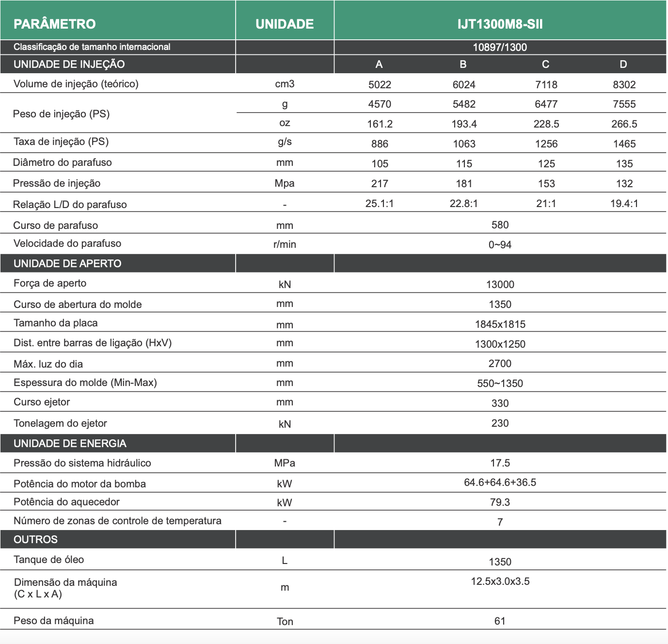The image size is (668, 644).
Task: Select screw diameter value 125
Action: pyautogui.click(x=546, y=163)
